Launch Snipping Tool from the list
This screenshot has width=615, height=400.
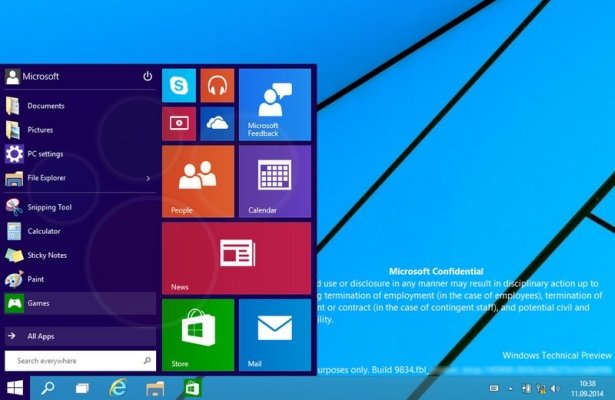point(49,207)
